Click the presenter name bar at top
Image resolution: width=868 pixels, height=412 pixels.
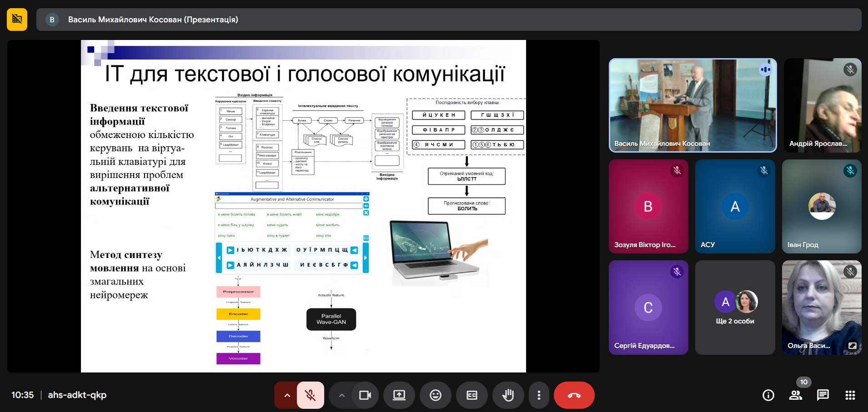pyautogui.click(x=449, y=20)
